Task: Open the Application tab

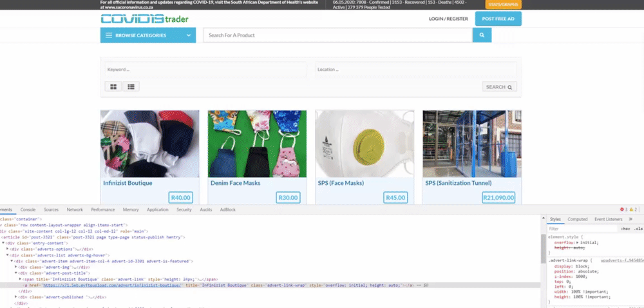Action: (158, 209)
